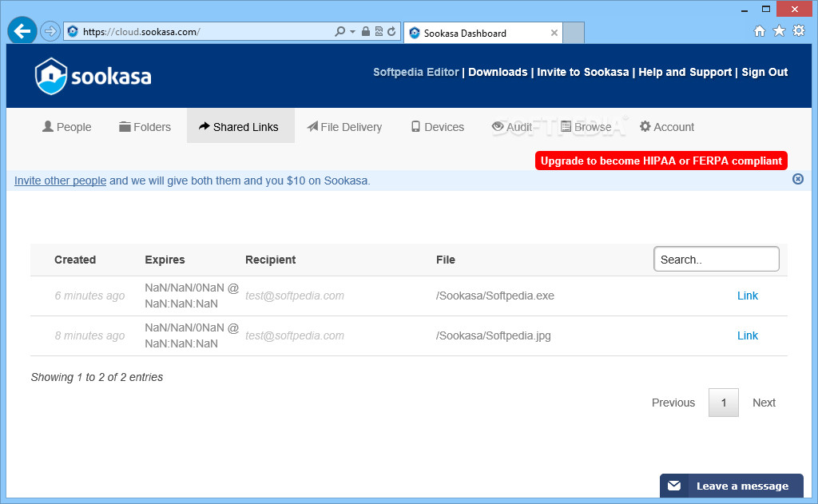This screenshot has width=818, height=504.
Task: Click Upgrade to become HIPAA or FERPA compliant
Action: [661, 161]
